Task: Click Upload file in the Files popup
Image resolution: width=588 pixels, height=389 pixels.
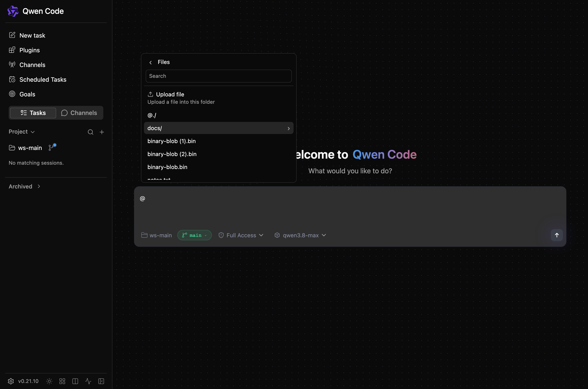Action: [x=219, y=98]
